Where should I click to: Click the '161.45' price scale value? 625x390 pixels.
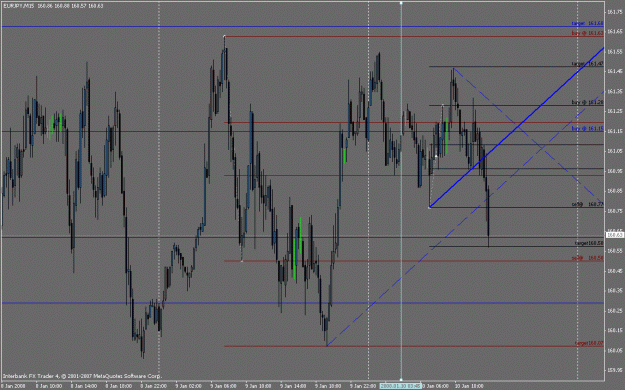coord(614,71)
